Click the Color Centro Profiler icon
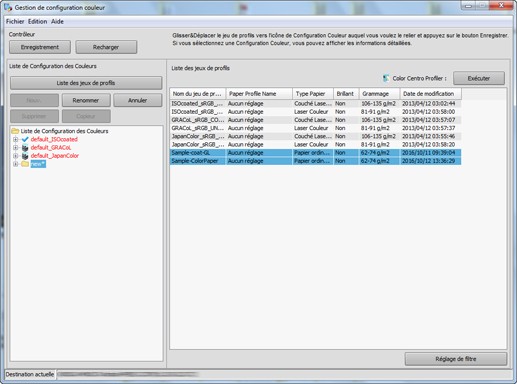The height and width of the screenshot is (384, 517). pyautogui.click(x=386, y=78)
